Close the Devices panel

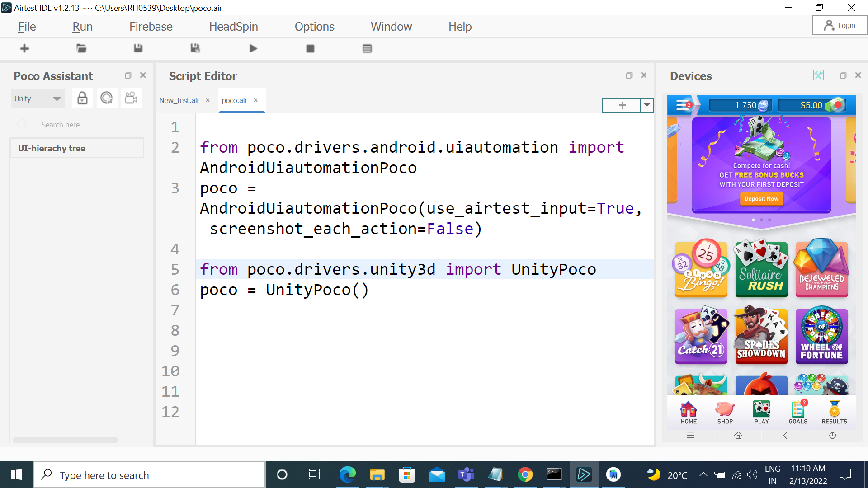coord(858,75)
